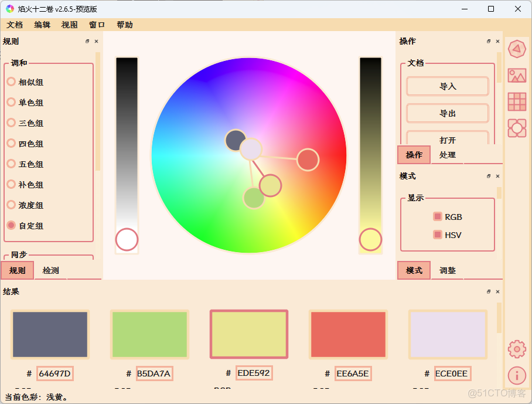Select the pale lavender center wheel handle
532x404 pixels.
251,149
